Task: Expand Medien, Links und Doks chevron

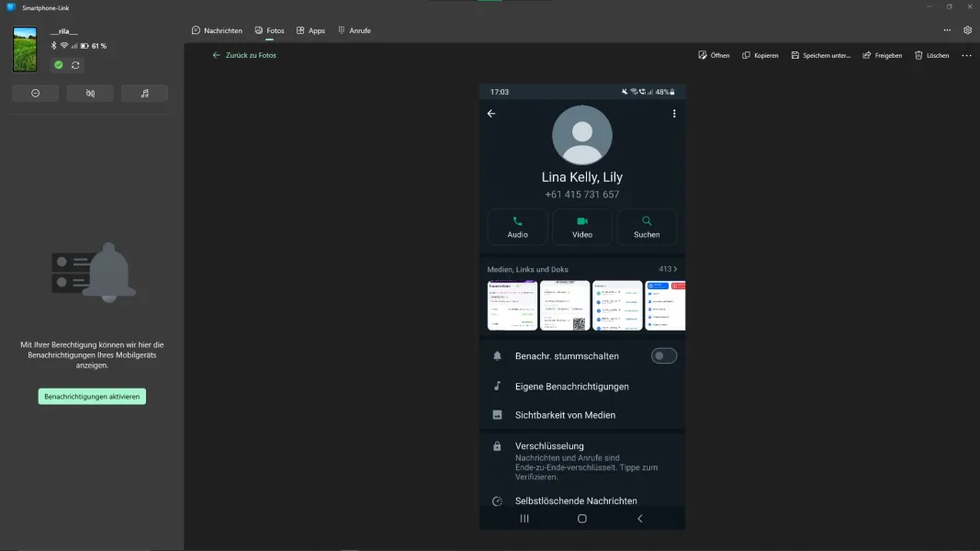Action: pos(675,269)
